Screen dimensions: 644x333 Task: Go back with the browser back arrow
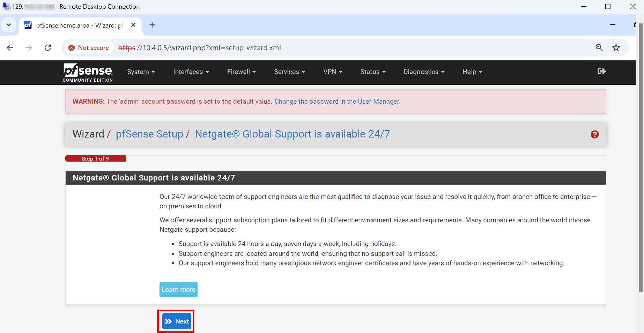pyautogui.click(x=10, y=48)
